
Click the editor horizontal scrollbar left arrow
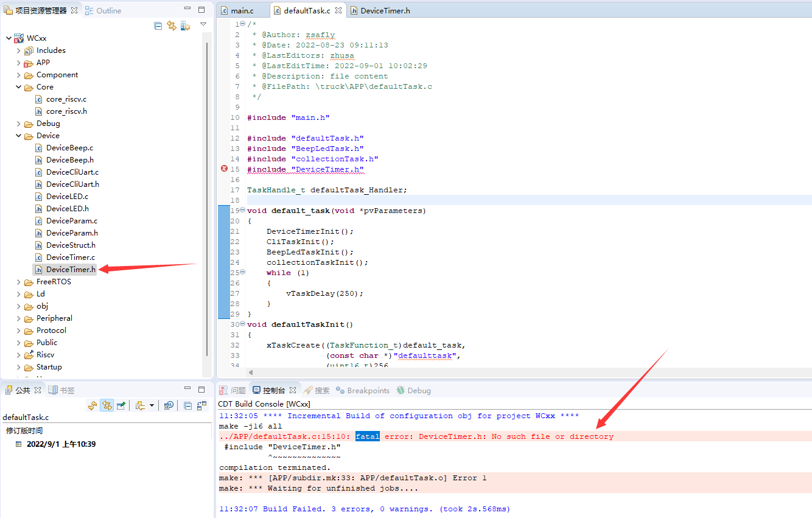(251, 372)
